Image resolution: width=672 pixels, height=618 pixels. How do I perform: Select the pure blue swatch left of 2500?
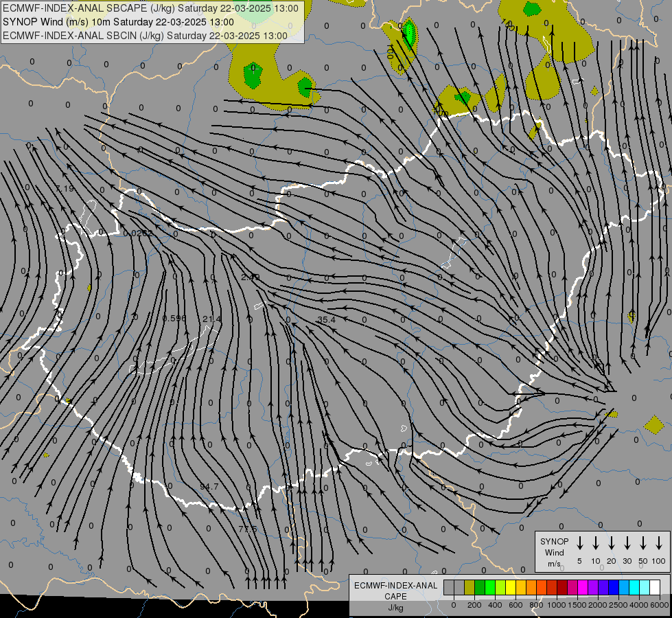[x=614, y=588]
